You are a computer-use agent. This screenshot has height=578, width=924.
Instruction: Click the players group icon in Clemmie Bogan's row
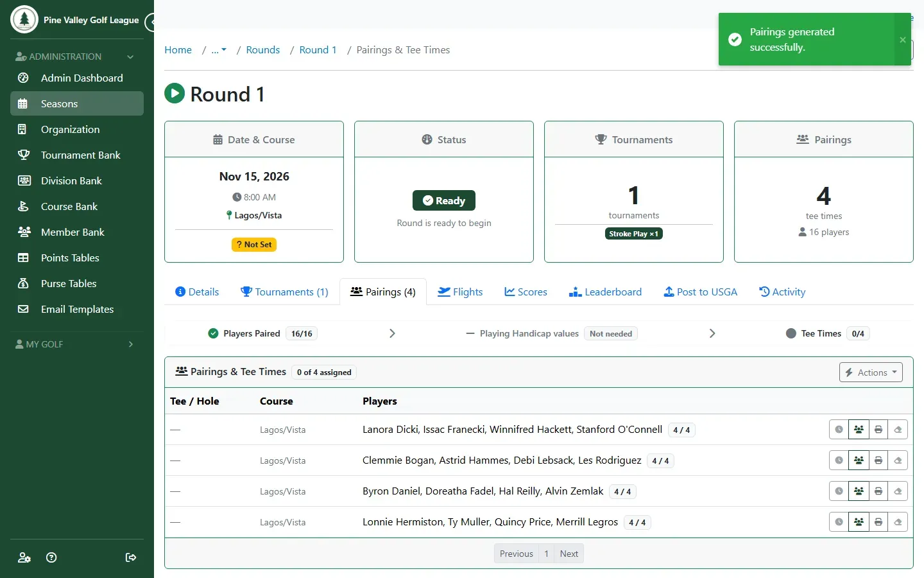pyautogui.click(x=859, y=460)
